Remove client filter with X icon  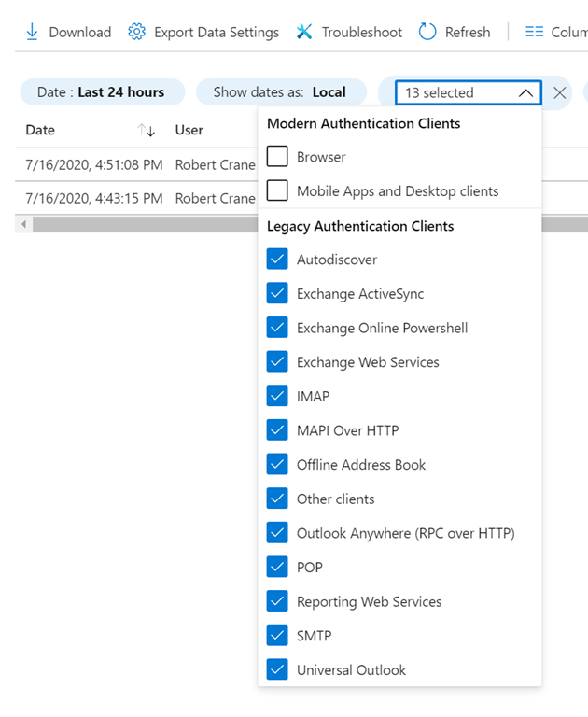pos(560,92)
